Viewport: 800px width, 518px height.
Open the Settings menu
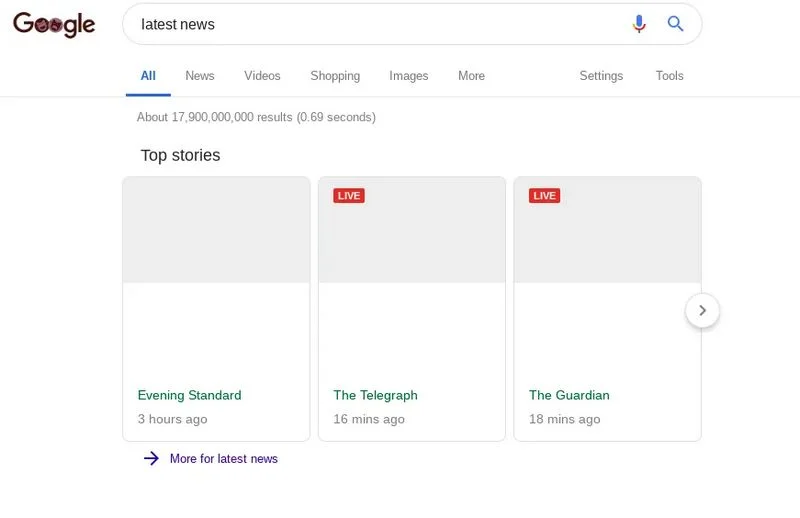coord(601,76)
